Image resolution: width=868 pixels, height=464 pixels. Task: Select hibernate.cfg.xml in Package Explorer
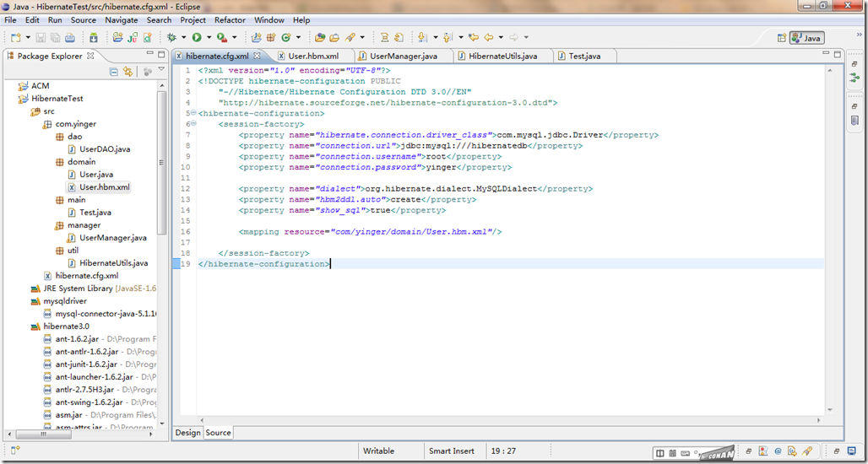[87, 275]
